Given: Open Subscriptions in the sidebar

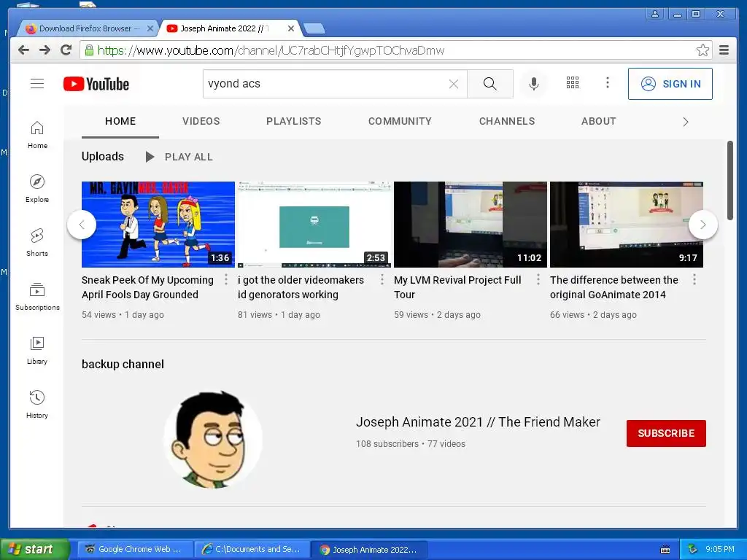Looking at the screenshot, I should pos(37,296).
